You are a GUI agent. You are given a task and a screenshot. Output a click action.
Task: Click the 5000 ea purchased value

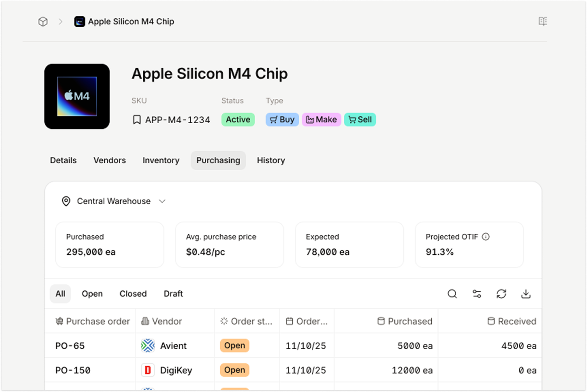tap(415, 346)
